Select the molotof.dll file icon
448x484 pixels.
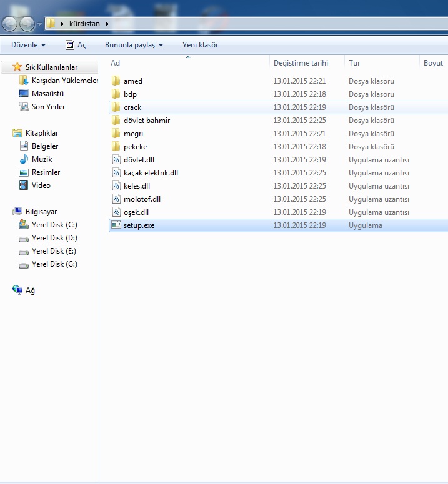tap(116, 199)
